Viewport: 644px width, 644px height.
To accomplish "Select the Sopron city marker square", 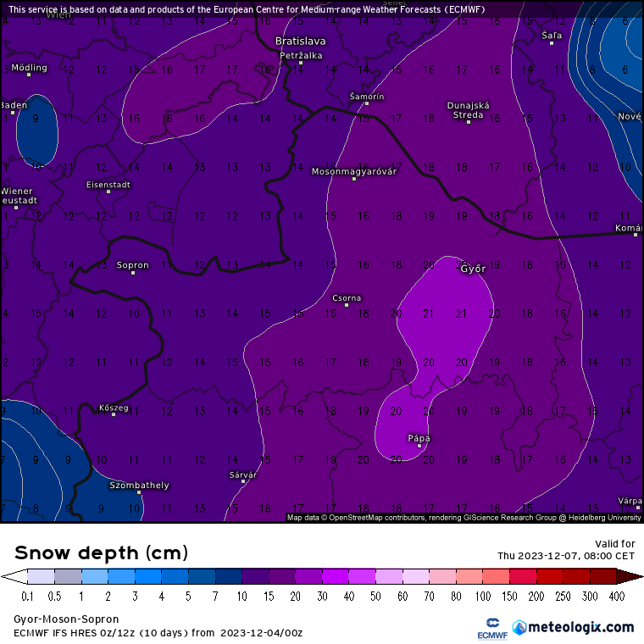I will [132, 273].
